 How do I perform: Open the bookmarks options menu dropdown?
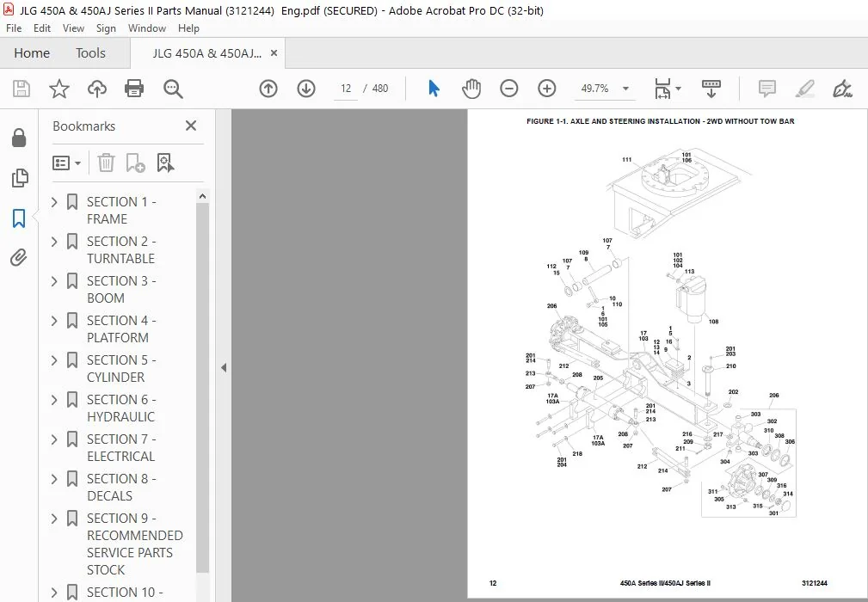(x=66, y=163)
